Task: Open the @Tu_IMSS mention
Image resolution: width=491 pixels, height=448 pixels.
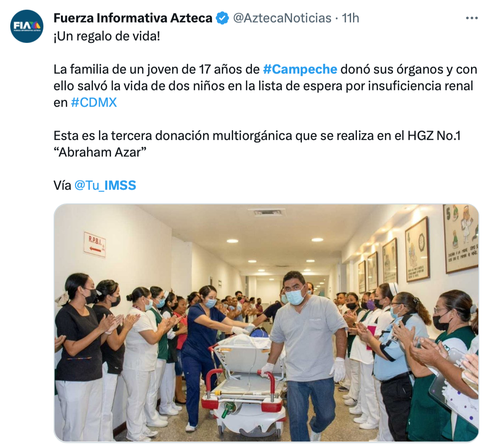Action: click(105, 185)
